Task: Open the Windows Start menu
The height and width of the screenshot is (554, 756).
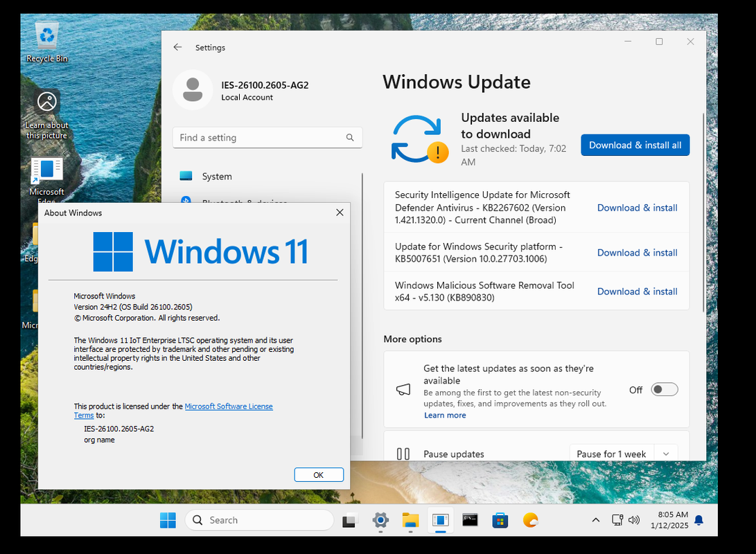Action: tap(168, 520)
